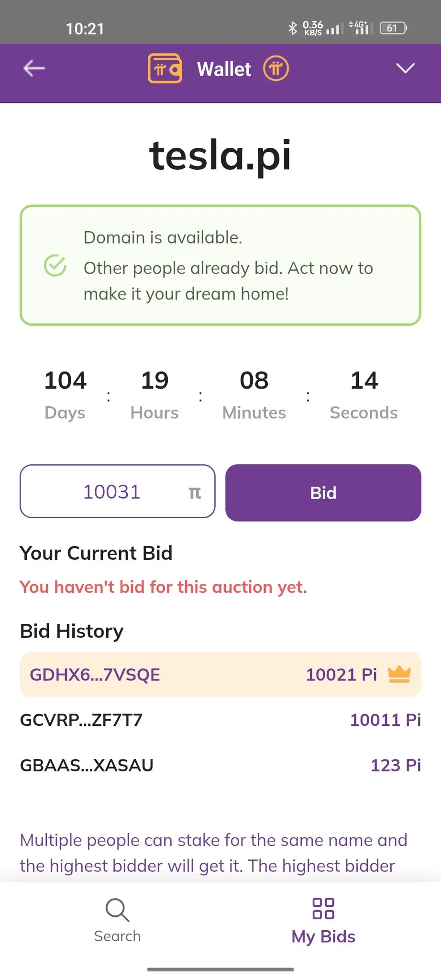Submit with the purple Bid button
This screenshot has height=980, width=441.
point(323,493)
